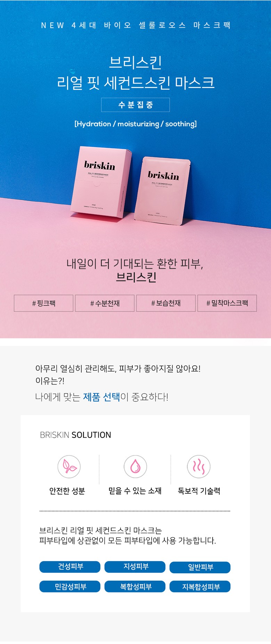Click the 브리스킨 리얼 핏 세컨드스킨 마스크 title

(135, 72)
